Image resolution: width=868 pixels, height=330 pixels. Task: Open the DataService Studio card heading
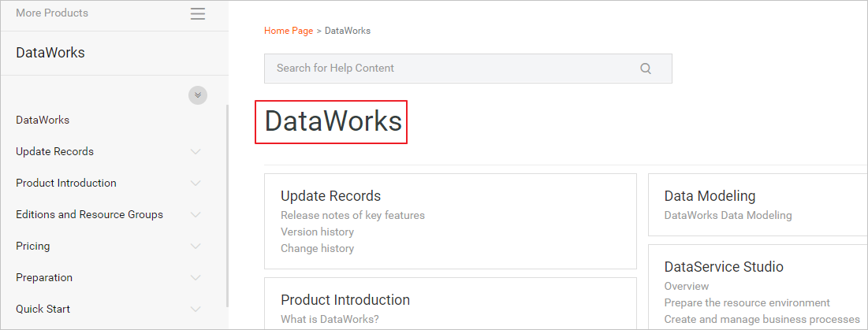click(x=724, y=267)
